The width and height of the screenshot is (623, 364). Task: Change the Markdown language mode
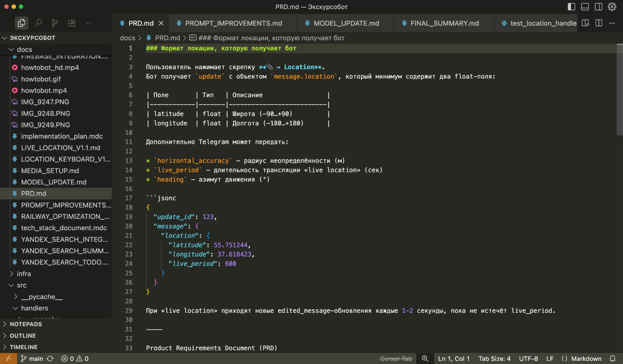click(x=586, y=359)
